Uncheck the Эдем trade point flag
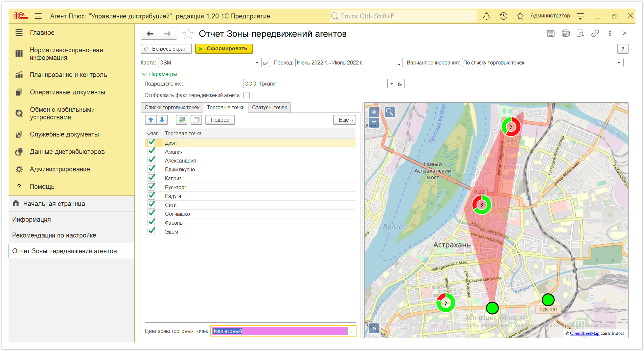644x351 pixels. click(151, 231)
